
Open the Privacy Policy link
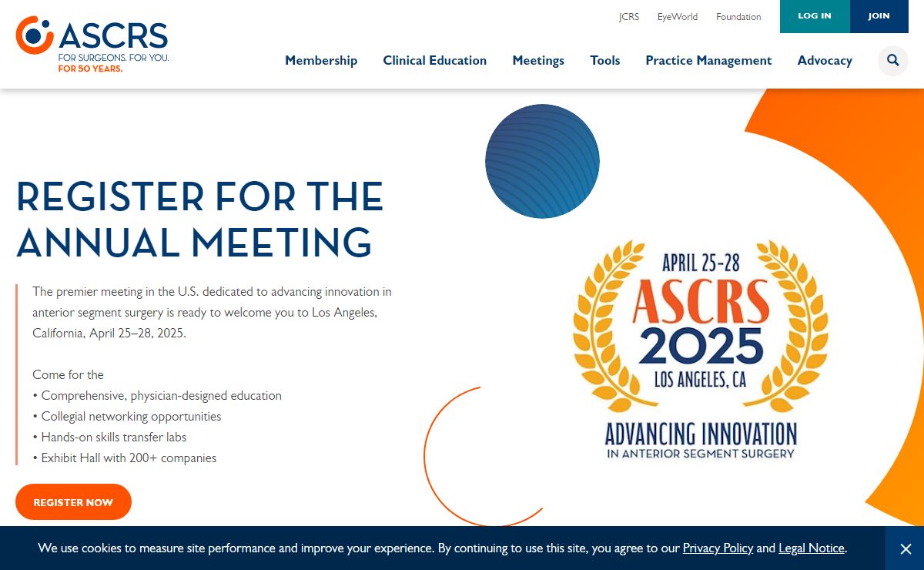click(x=718, y=548)
